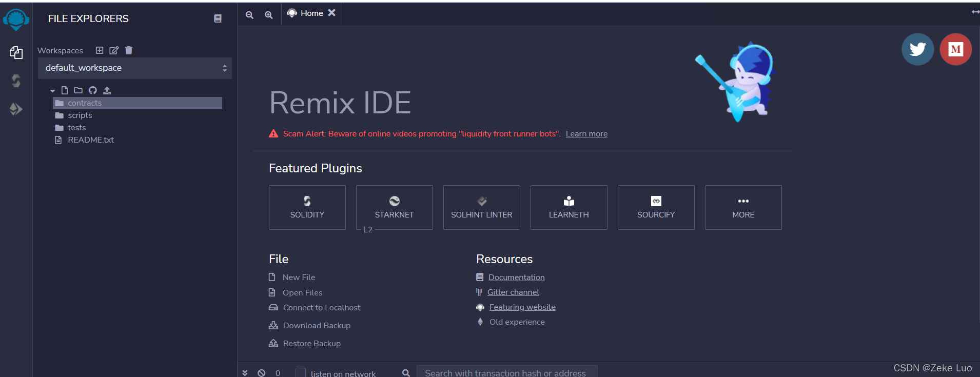Open the default_workspace dropdown
The height and width of the screenshot is (377, 980).
click(x=135, y=68)
